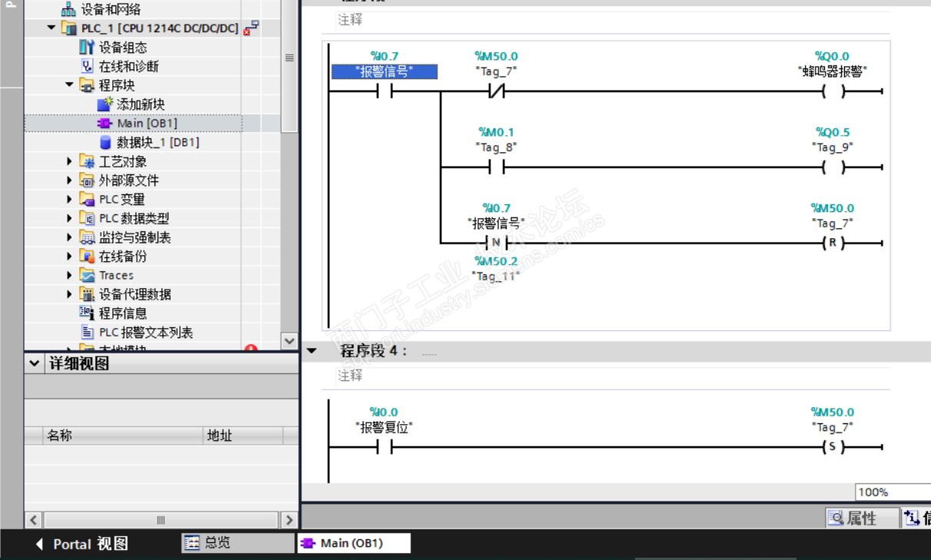Click the 设备代理数据 folder icon
This screenshot has width=931, height=560.
pyautogui.click(x=88, y=294)
